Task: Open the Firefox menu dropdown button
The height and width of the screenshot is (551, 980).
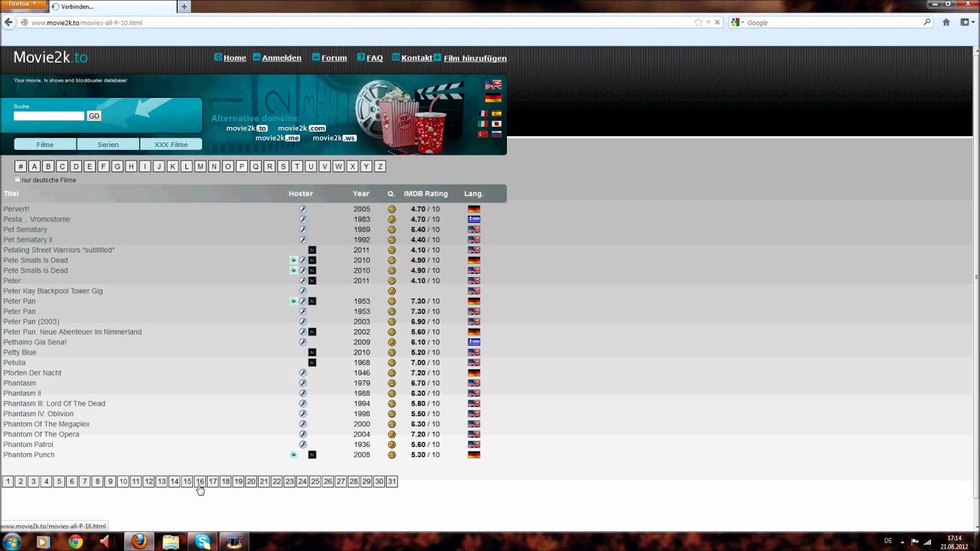Action: click(x=24, y=5)
